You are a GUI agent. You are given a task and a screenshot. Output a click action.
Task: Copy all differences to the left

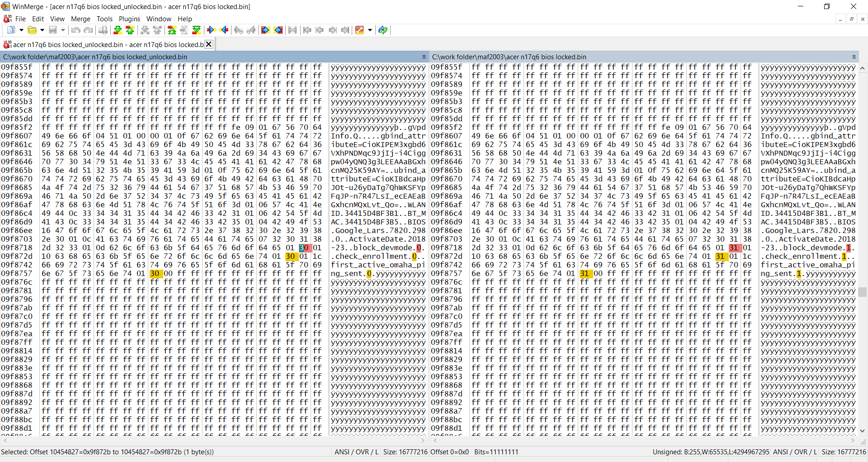[x=278, y=30]
